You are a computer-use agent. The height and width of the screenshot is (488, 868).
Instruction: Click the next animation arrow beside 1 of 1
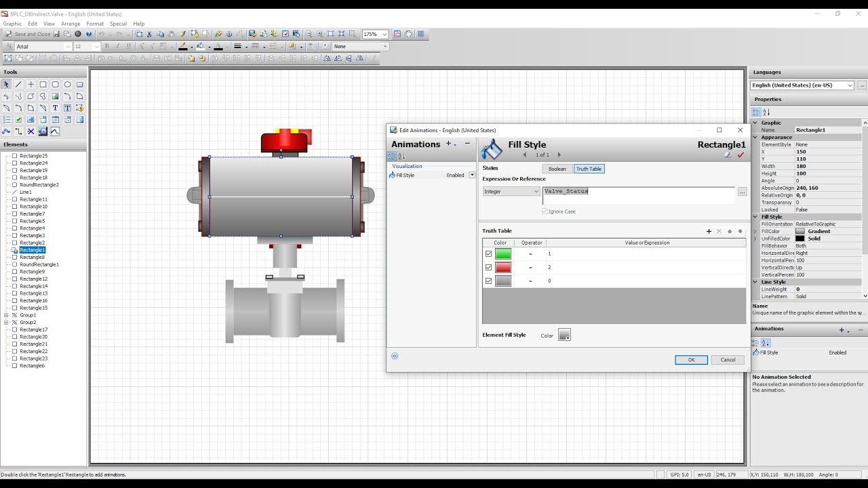[559, 155]
